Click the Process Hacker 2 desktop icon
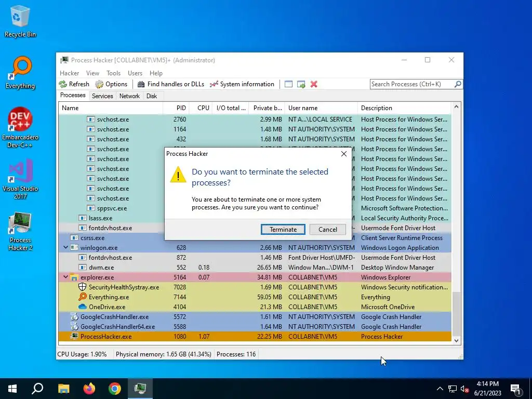The height and width of the screenshot is (399, 532). (x=20, y=231)
